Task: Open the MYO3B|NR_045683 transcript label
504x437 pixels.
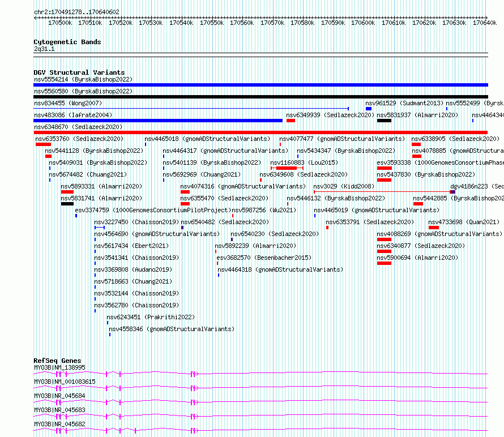Action: point(60,410)
